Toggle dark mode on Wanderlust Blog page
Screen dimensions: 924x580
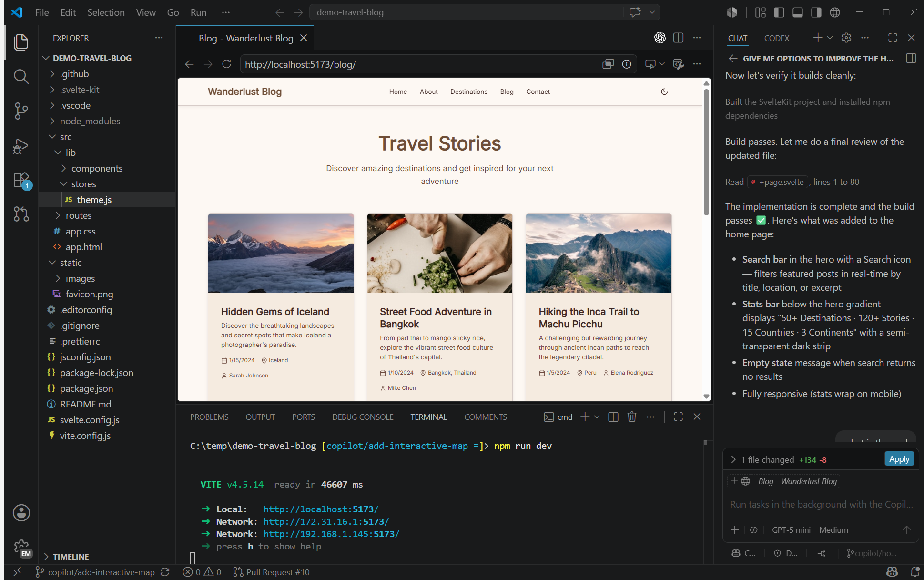coord(664,92)
